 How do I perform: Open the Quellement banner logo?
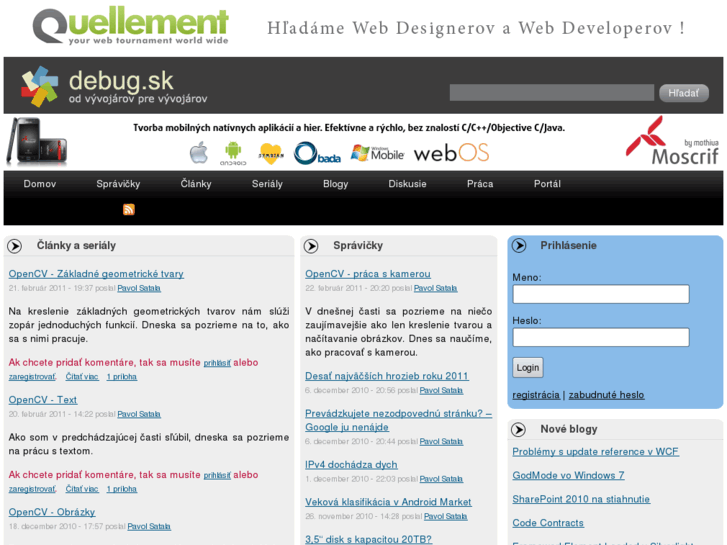coord(130,26)
